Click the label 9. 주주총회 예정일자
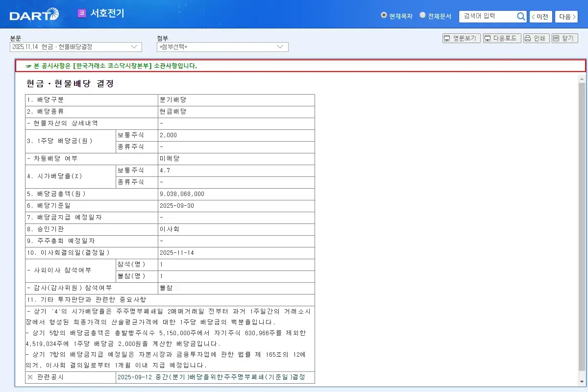 61,241
